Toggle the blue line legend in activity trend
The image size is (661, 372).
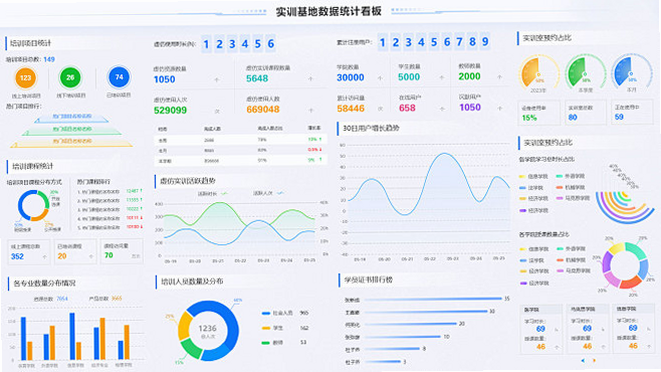268,193
